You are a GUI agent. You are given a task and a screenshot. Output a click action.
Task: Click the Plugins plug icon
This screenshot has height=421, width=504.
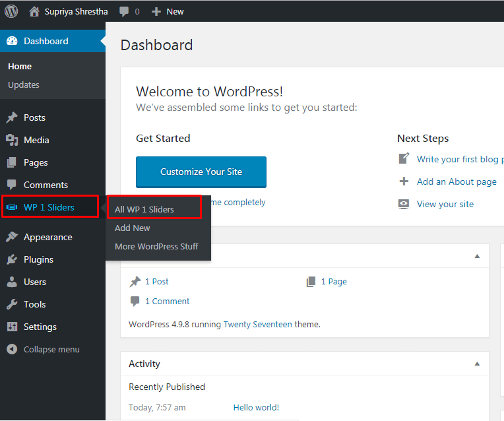(x=12, y=259)
